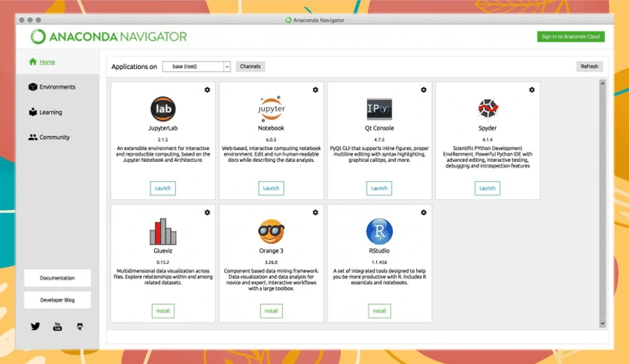Click the Glueviz bar chart icon
The image size is (629, 364).
point(163,232)
